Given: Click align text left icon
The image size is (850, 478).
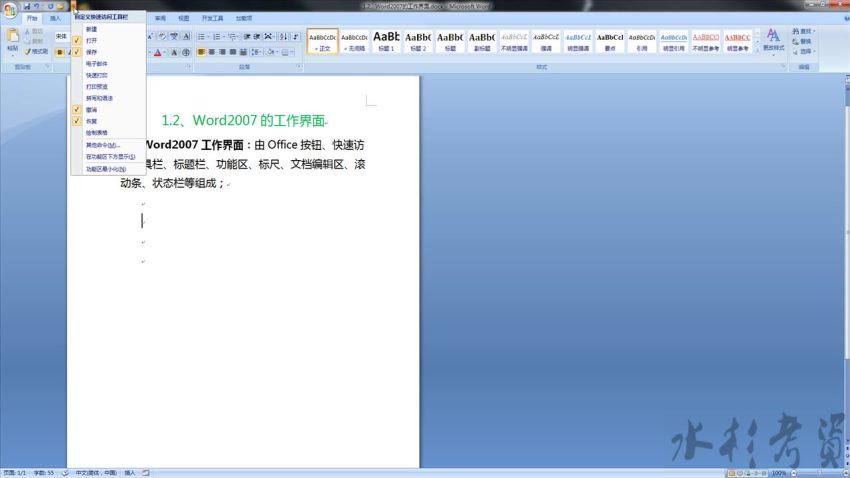Looking at the screenshot, I should (201, 52).
